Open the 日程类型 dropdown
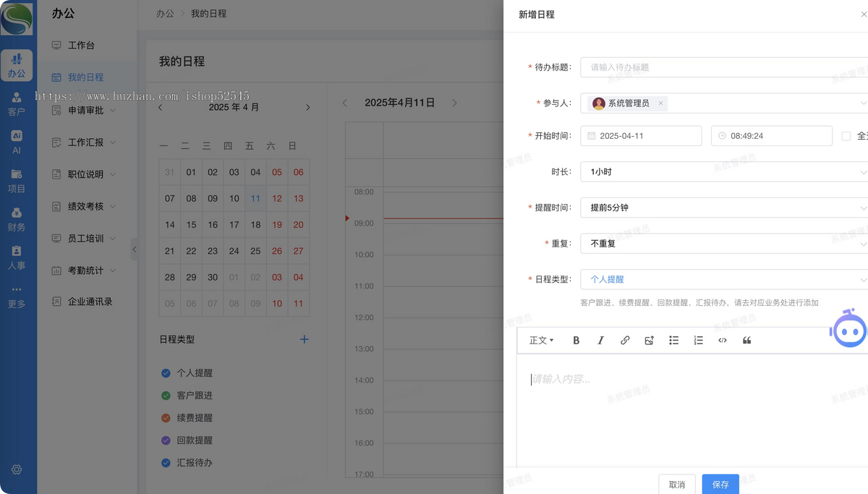The width and height of the screenshot is (868, 494). [724, 279]
